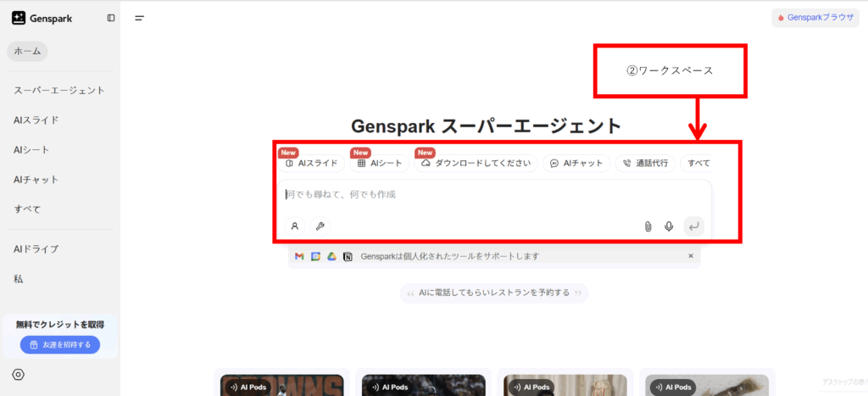Click the 友達を招待する button
Screen dimensions: 868x396
point(60,344)
